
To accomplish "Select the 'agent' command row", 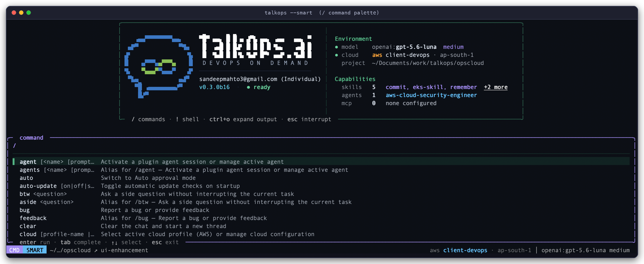I will [x=321, y=162].
